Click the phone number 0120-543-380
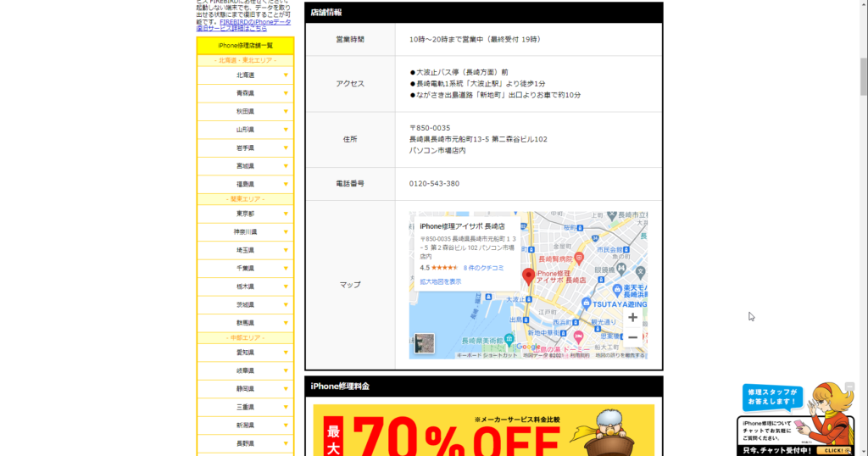The width and height of the screenshot is (868, 456). click(434, 184)
